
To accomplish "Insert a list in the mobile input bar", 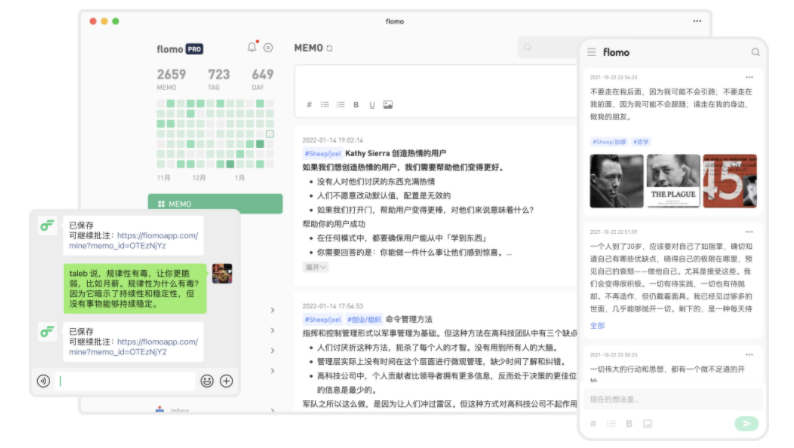I will [611, 424].
